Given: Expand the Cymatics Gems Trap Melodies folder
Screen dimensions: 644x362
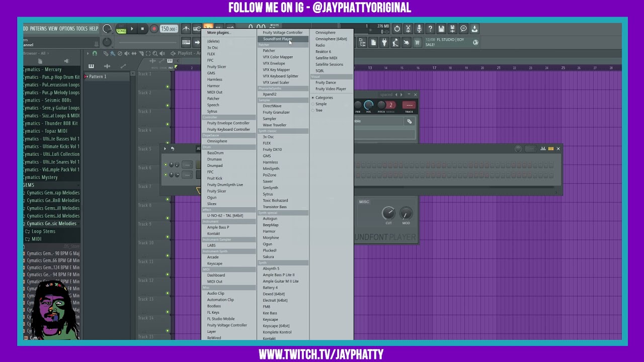Looking at the screenshot, I should 51,193.
